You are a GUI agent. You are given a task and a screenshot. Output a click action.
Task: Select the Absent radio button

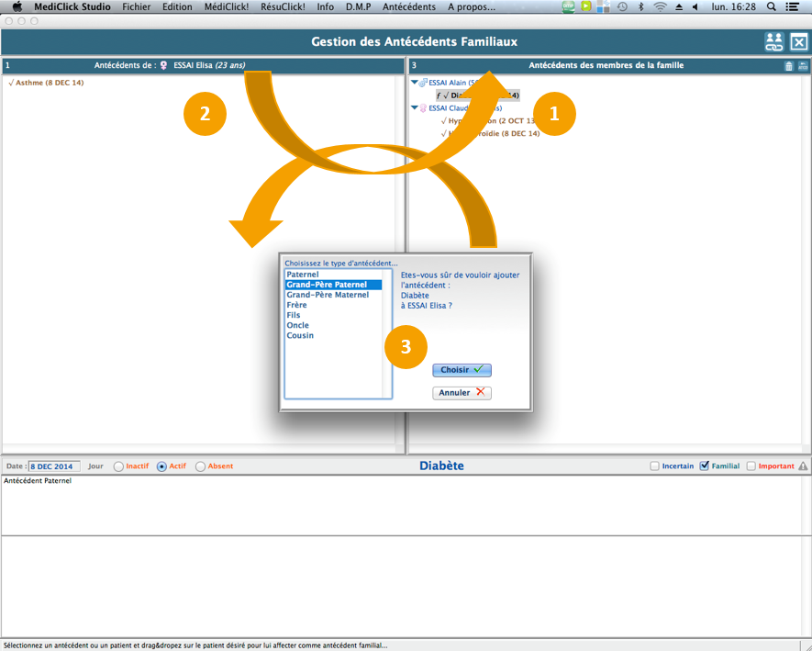(201, 466)
